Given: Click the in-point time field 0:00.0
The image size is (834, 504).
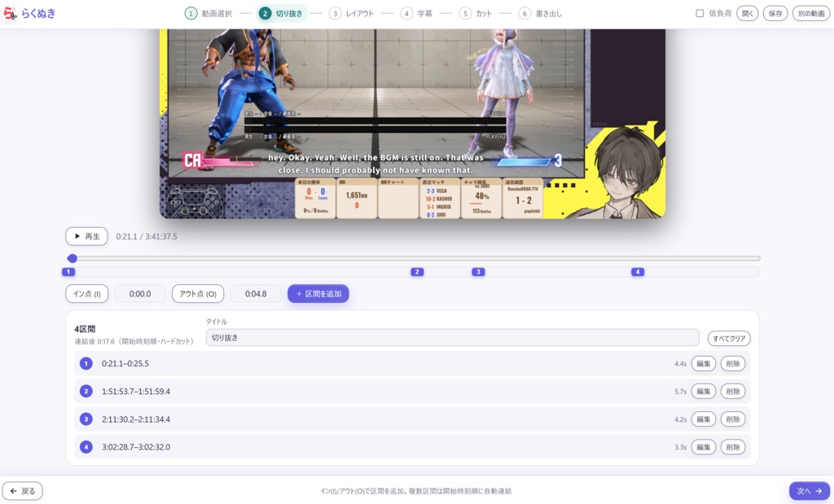Looking at the screenshot, I should 140,293.
